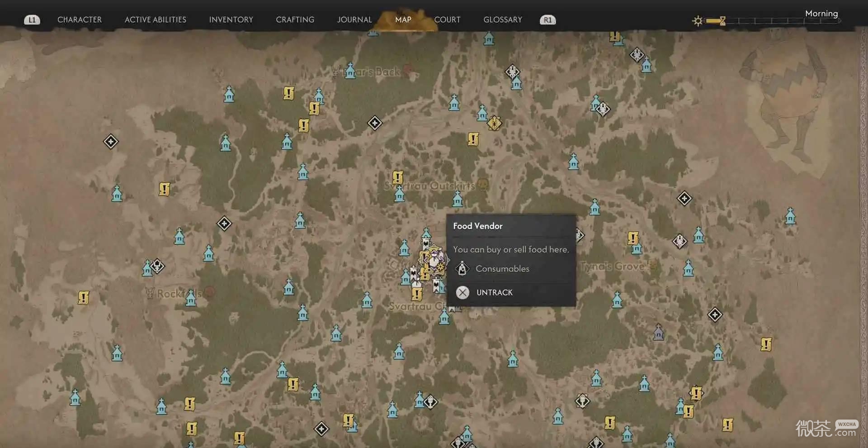The image size is (868, 448).
Task: Switch to the COURT tab
Action: pos(448,20)
